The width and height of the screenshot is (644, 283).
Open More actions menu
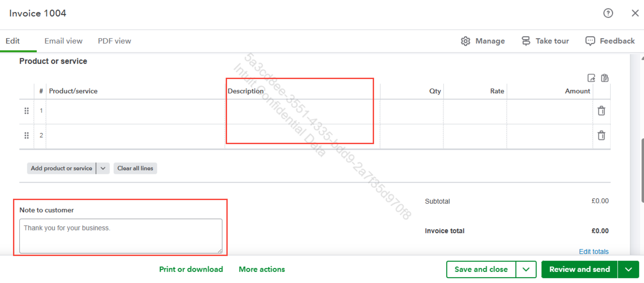[x=262, y=269]
